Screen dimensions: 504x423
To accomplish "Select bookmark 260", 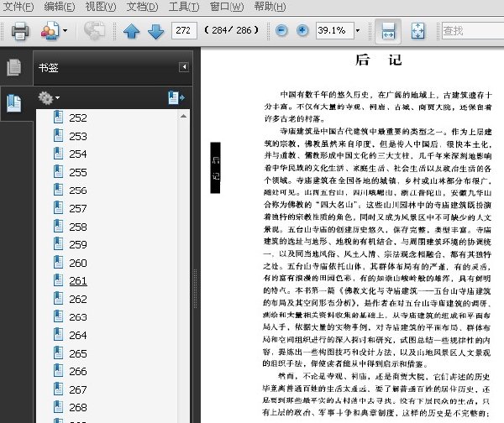I will (x=78, y=263).
